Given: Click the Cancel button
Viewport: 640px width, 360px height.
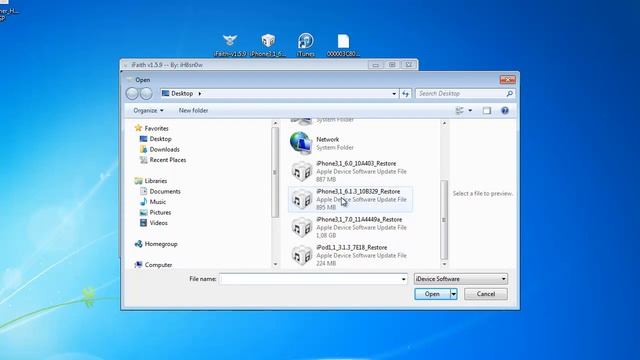Looking at the screenshot, I should tap(486, 294).
